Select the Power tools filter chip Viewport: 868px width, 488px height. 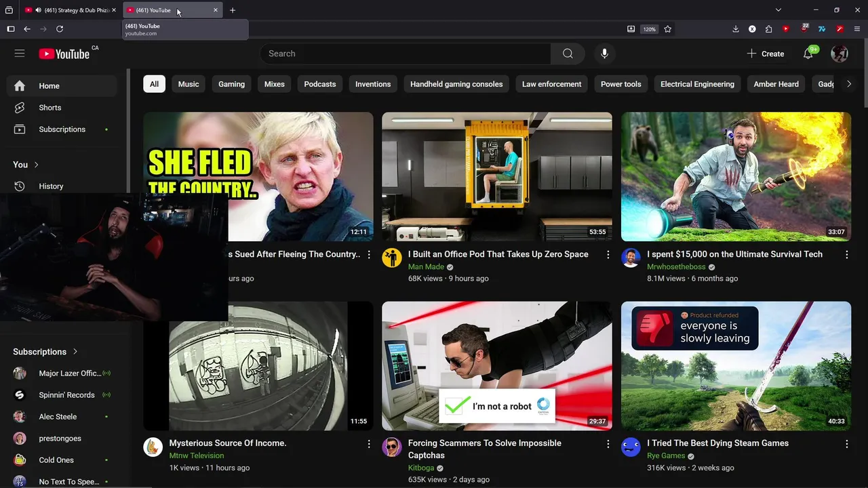620,84
